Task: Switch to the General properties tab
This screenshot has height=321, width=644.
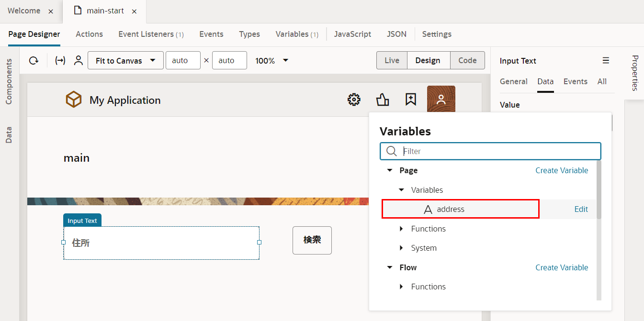Action: point(513,81)
